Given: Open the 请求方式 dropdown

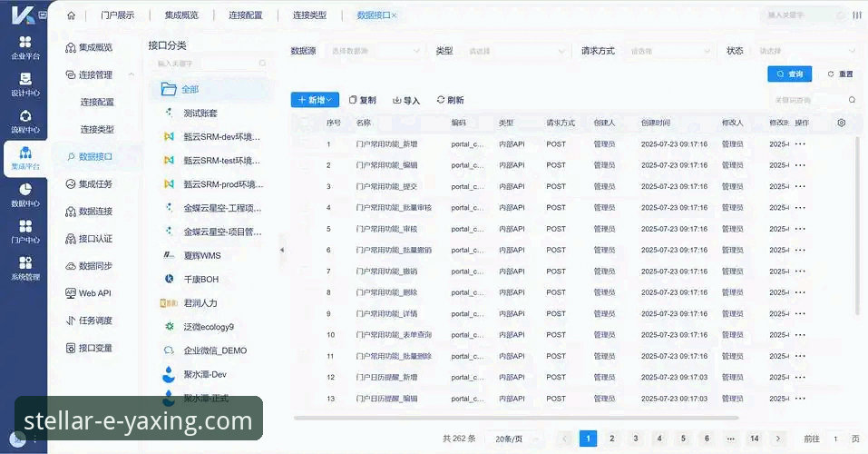Looking at the screenshot, I should click(x=669, y=51).
